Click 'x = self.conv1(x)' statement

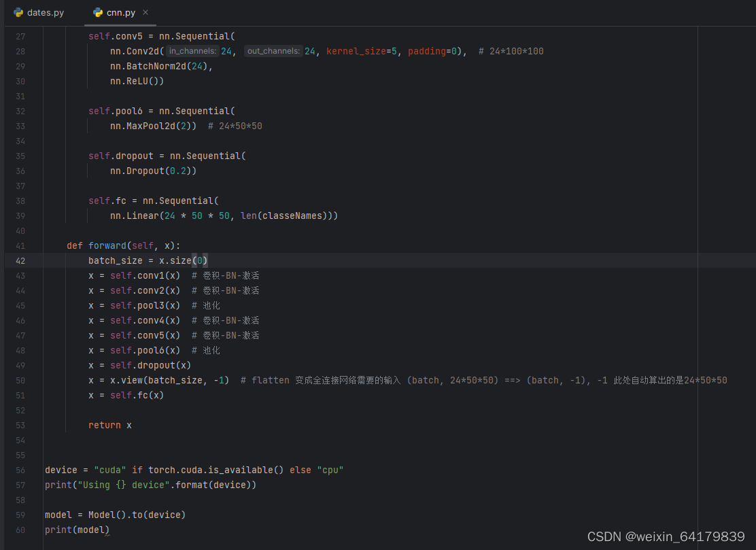pyautogui.click(x=134, y=276)
